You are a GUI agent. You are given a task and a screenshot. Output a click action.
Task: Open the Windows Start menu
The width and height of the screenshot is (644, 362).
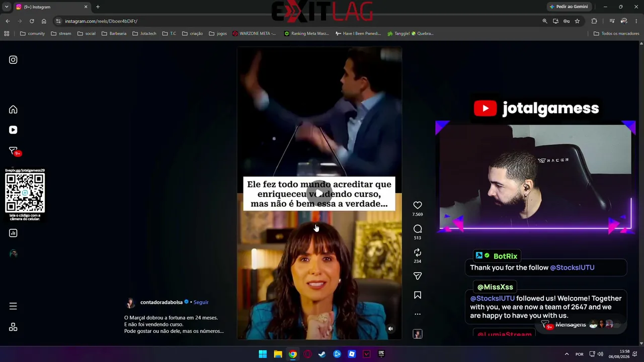tap(263, 354)
